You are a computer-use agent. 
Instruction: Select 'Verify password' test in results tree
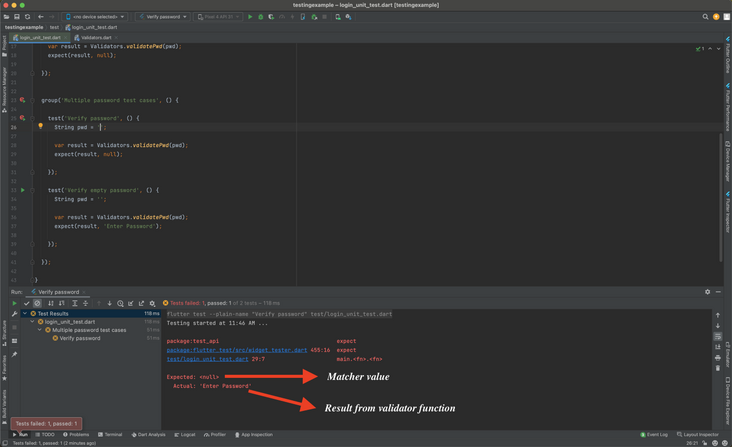tap(79, 338)
